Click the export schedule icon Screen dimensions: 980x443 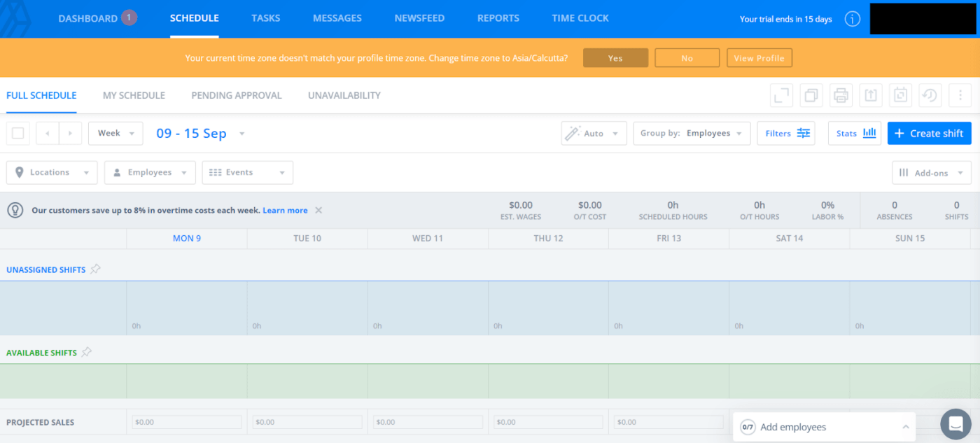tap(871, 95)
